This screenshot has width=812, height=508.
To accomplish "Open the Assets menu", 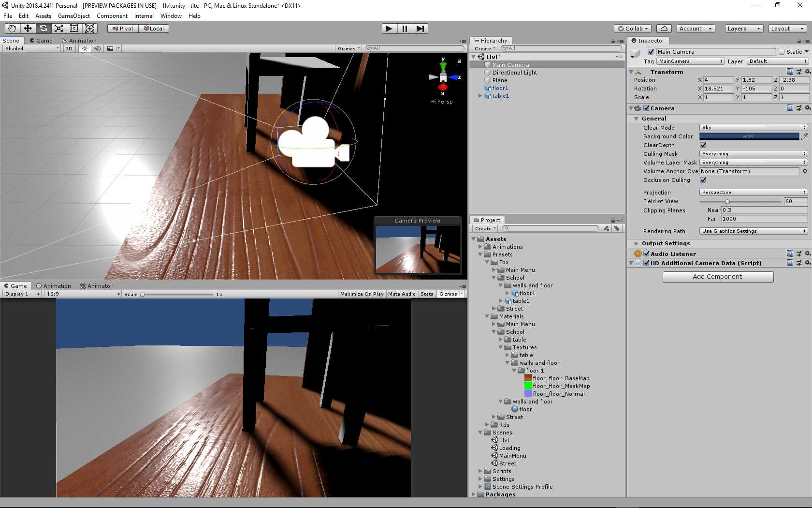I will 43,16.
